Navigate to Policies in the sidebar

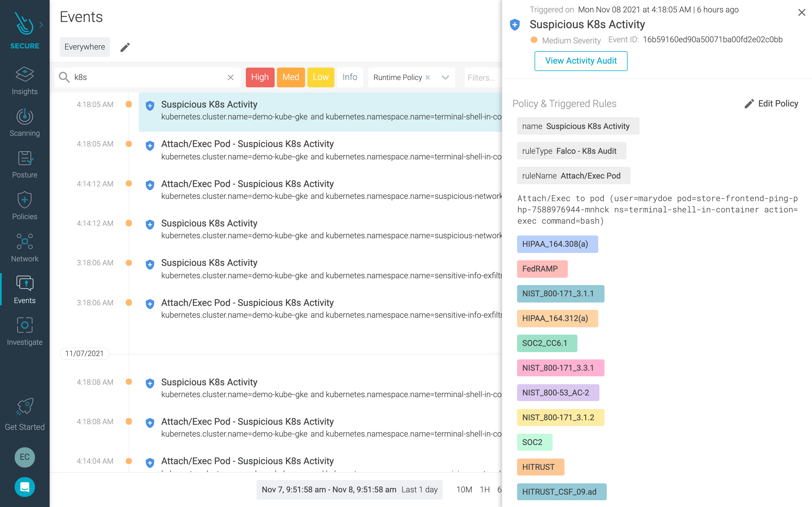pyautogui.click(x=25, y=206)
